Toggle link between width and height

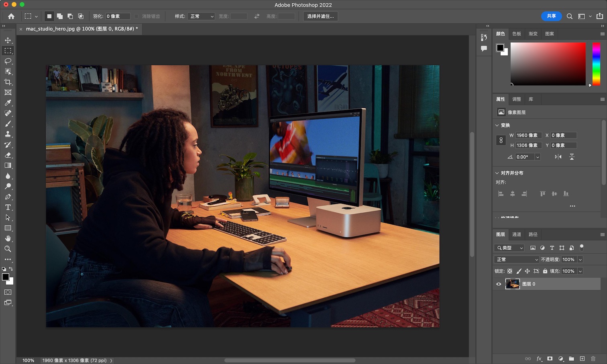[501, 140]
